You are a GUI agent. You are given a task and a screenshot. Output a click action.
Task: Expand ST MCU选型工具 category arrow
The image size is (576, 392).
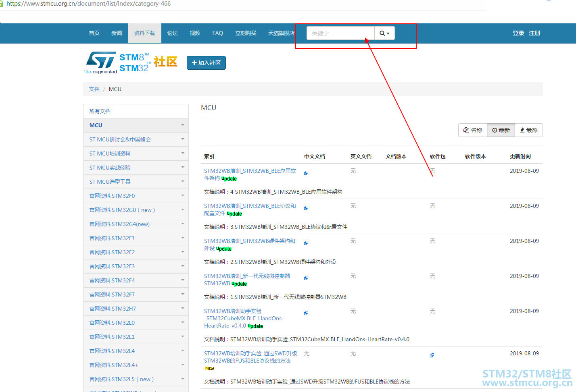click(183, 181)
